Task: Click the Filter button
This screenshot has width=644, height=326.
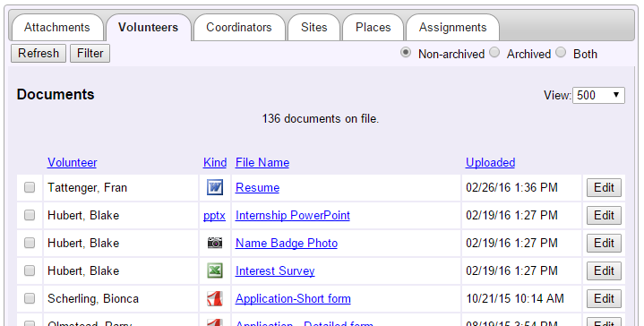Action: point(90,54)
